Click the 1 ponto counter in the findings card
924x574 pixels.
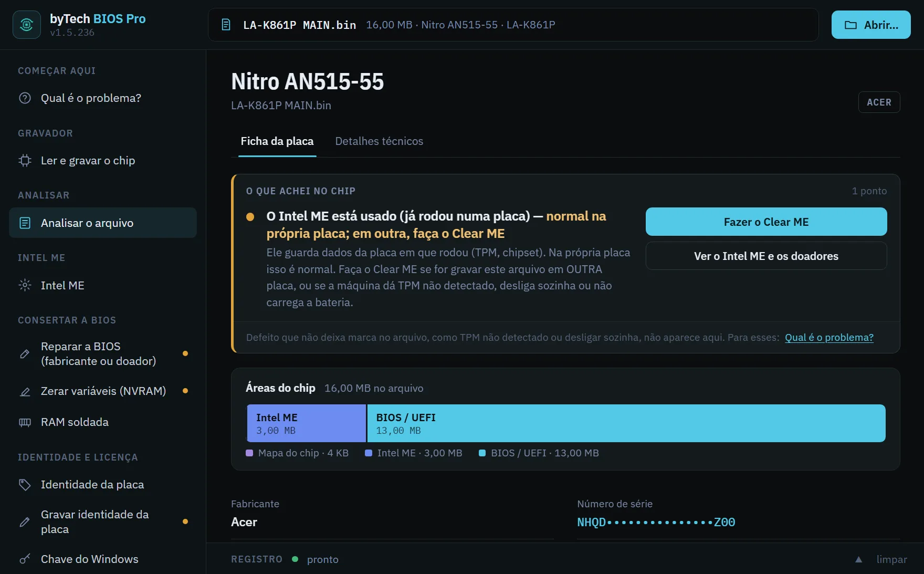(x=869, y=191)
